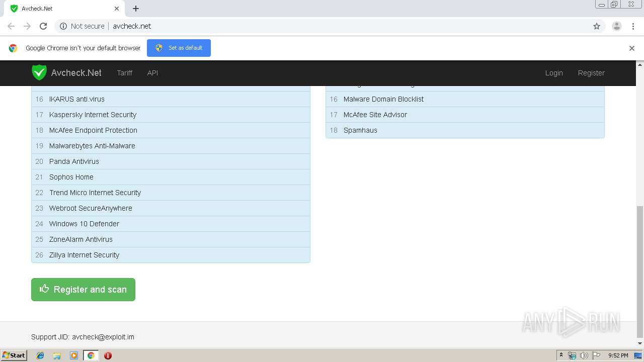Click the Avcheck.Net shield logo
The image size is (644, 362).
pos(39,72)
